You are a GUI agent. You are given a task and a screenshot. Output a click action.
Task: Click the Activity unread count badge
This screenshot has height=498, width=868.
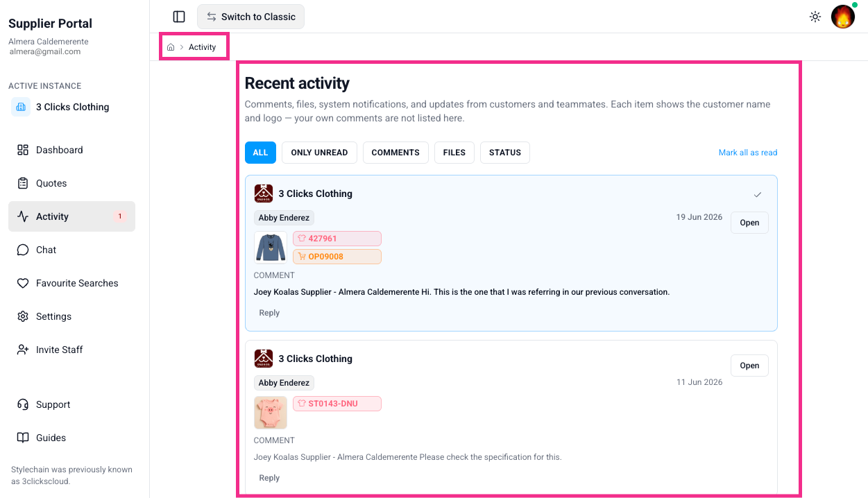[x=119, y=216]
